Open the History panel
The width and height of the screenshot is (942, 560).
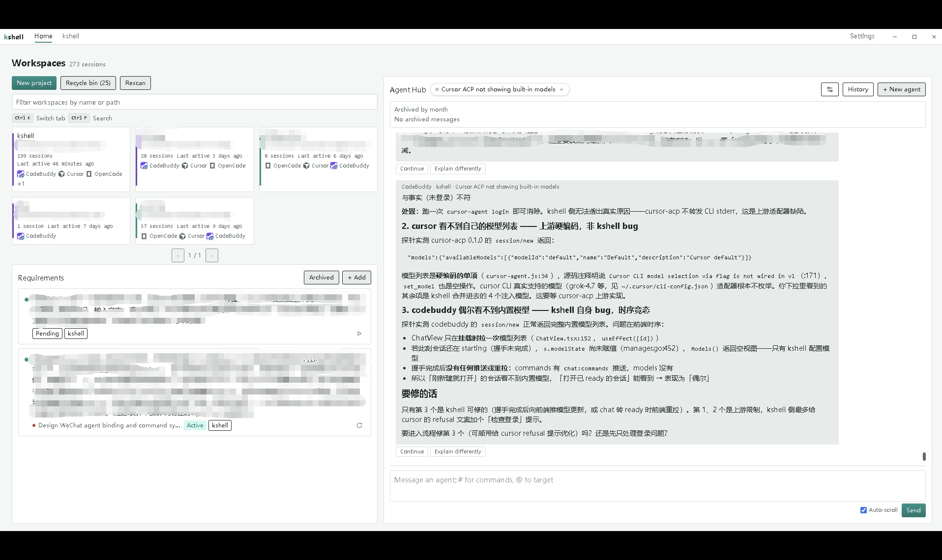(x=858, y=89)
